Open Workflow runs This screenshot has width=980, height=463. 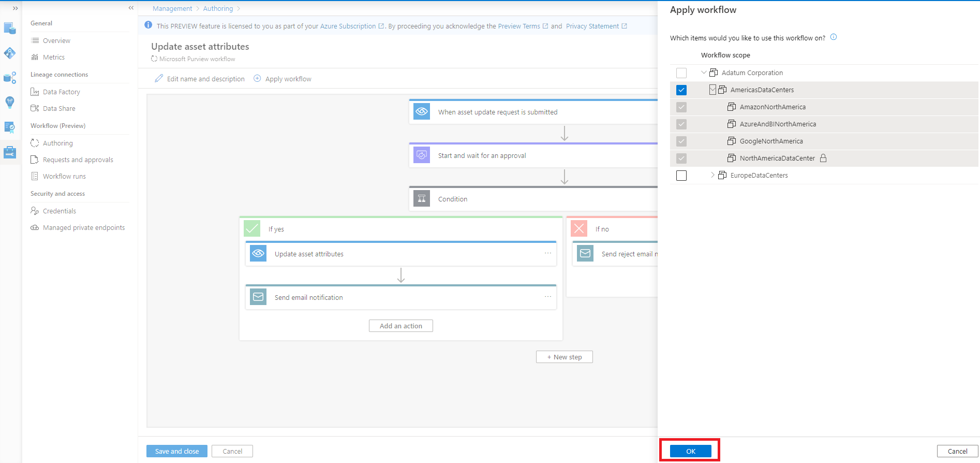click(x=64, y=176)
